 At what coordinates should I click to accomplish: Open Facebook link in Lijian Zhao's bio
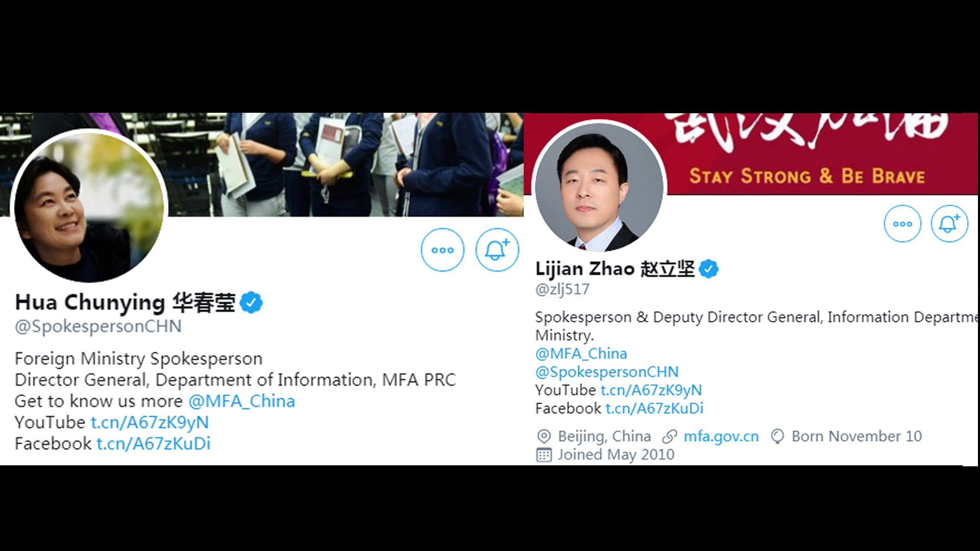[654, 409]
